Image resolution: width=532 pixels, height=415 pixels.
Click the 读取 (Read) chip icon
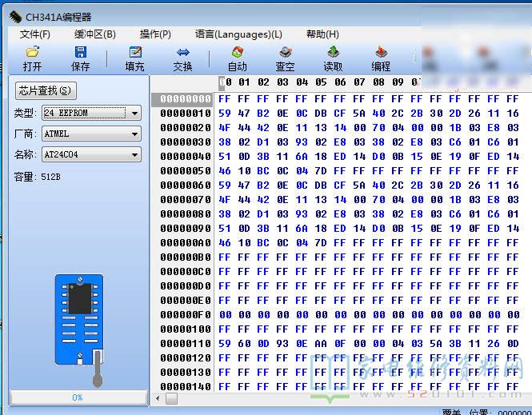coord(333,53)
